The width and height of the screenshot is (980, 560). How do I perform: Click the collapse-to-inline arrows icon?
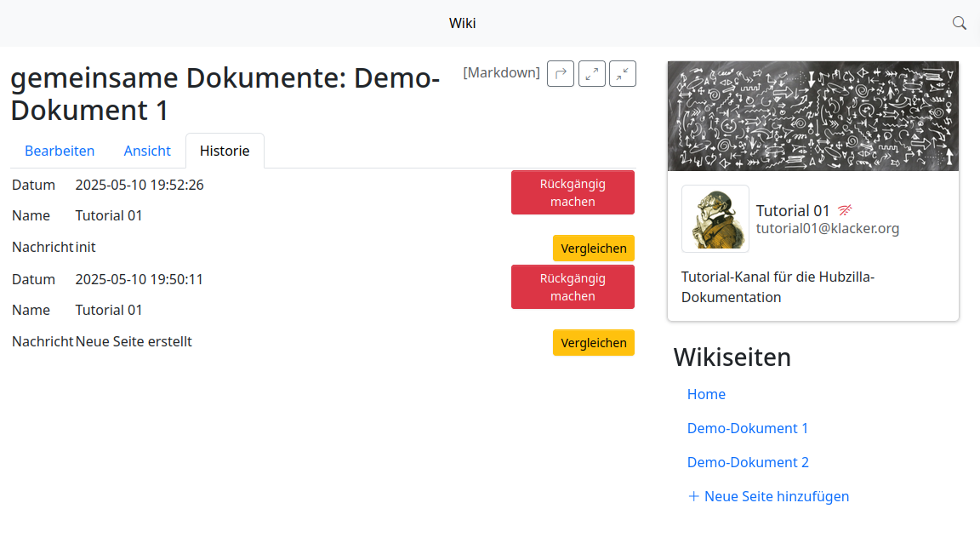[x=623, y=74]
